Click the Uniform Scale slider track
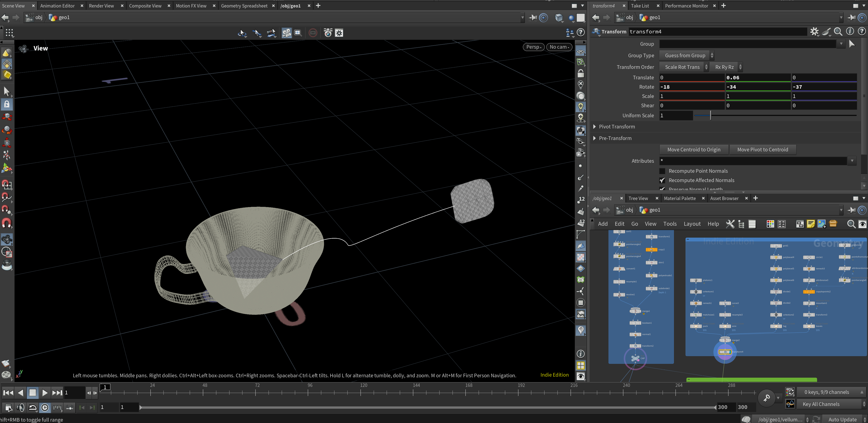This screenshot has width=868, height=423. coord(775,116)
